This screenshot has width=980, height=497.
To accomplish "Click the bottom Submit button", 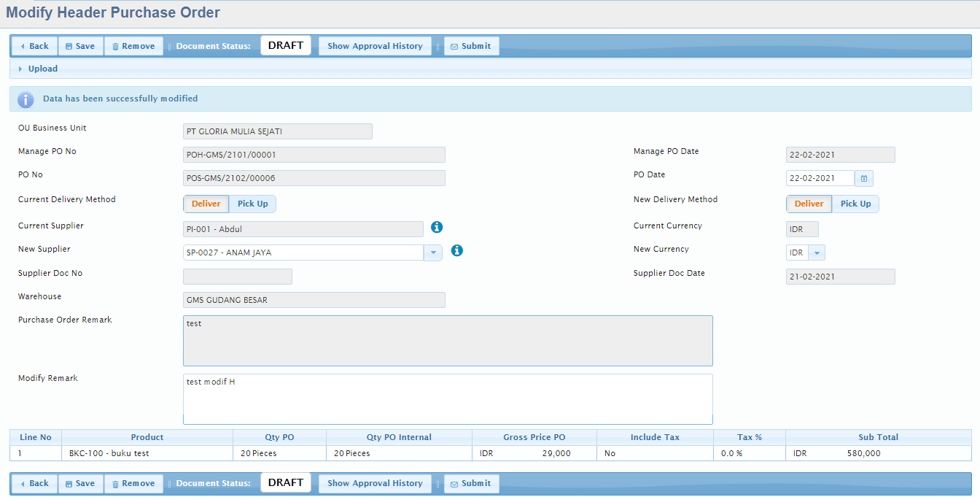I will pyautogui.click(x=471, y=483).
